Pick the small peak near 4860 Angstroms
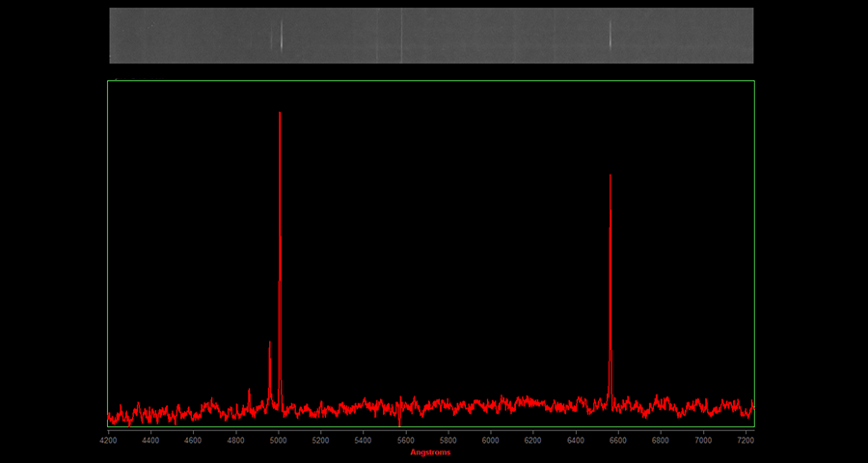This screenshot has width=868, height=463. tap(249, 392)
